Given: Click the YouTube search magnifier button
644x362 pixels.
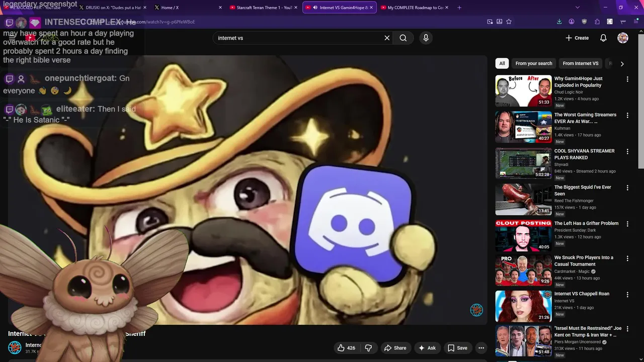Looking at the screenshot, I should pos(403,38).
